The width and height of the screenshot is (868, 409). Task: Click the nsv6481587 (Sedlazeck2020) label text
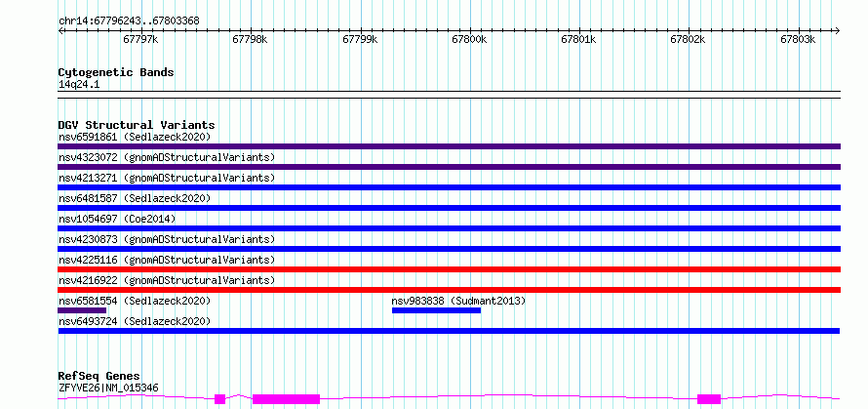pos(135,198)
